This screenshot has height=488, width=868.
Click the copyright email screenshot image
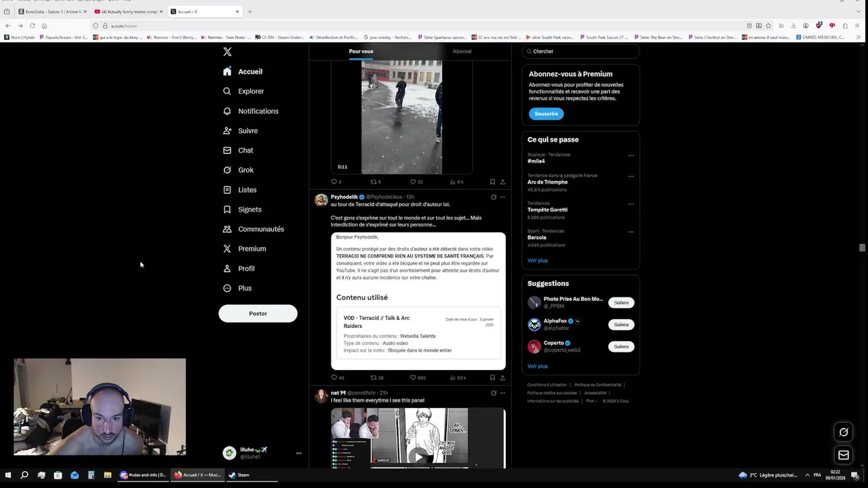(418, 301)
